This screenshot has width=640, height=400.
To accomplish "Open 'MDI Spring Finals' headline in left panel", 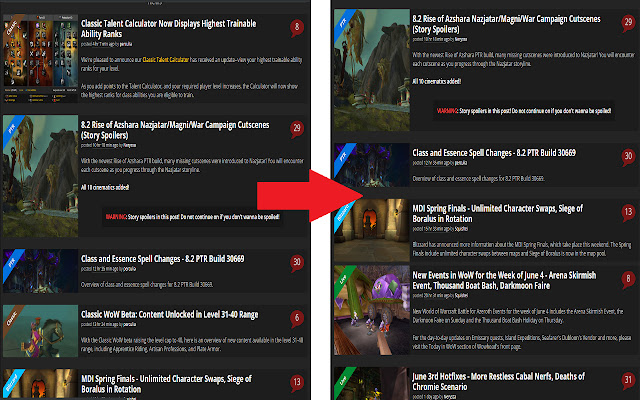I will pyautogui.click(x=167, y=384).
